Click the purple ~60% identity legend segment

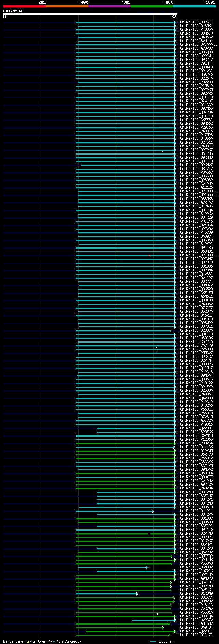(109, 6)
